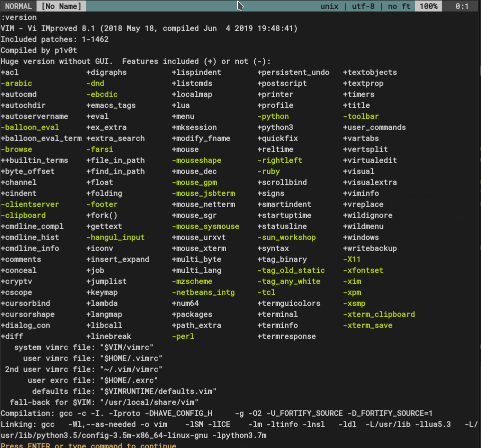Click the -toolbar feature entry
481x448 pixels.
point(361,116)
